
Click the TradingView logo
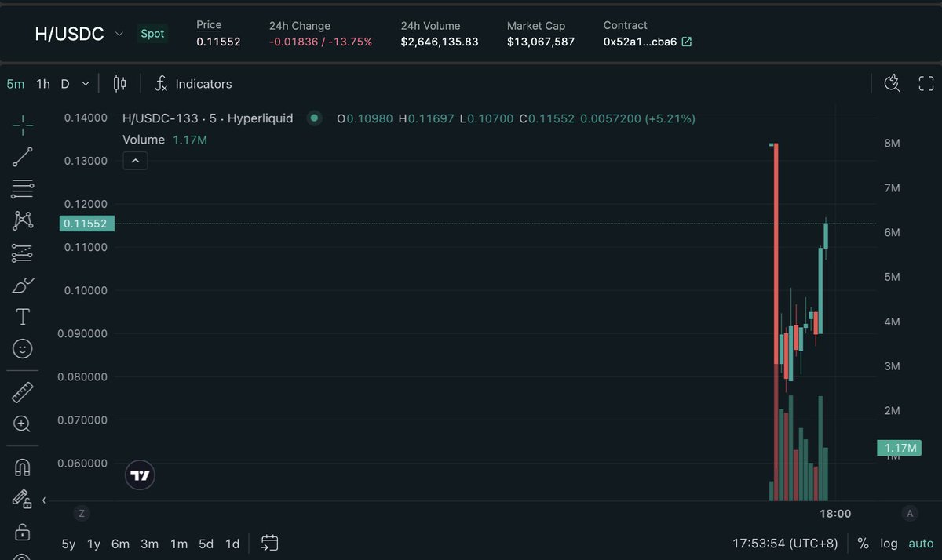141,475
